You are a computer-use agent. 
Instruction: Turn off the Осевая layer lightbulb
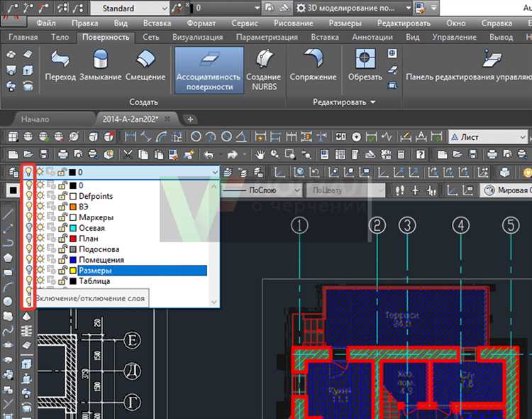(29, 228)
